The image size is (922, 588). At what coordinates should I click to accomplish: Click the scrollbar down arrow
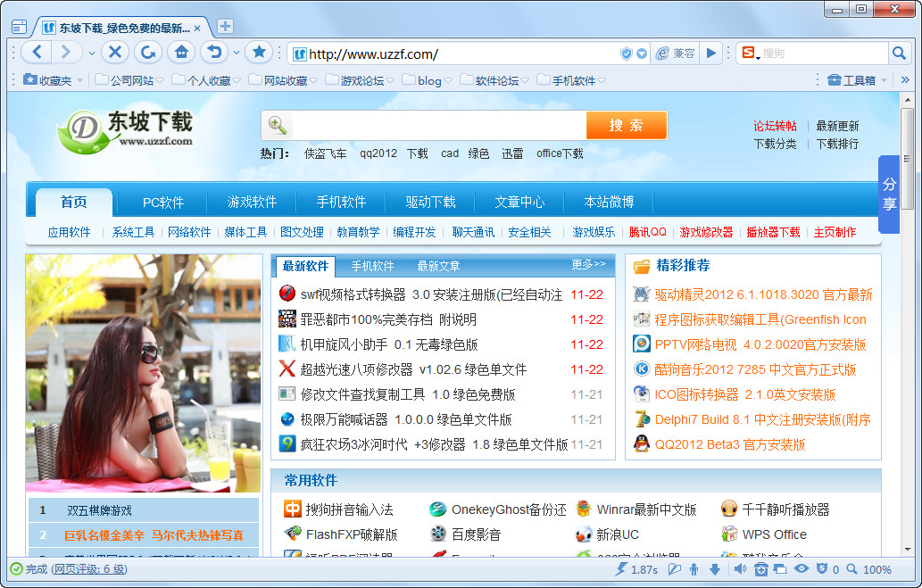tap(908, 550)
